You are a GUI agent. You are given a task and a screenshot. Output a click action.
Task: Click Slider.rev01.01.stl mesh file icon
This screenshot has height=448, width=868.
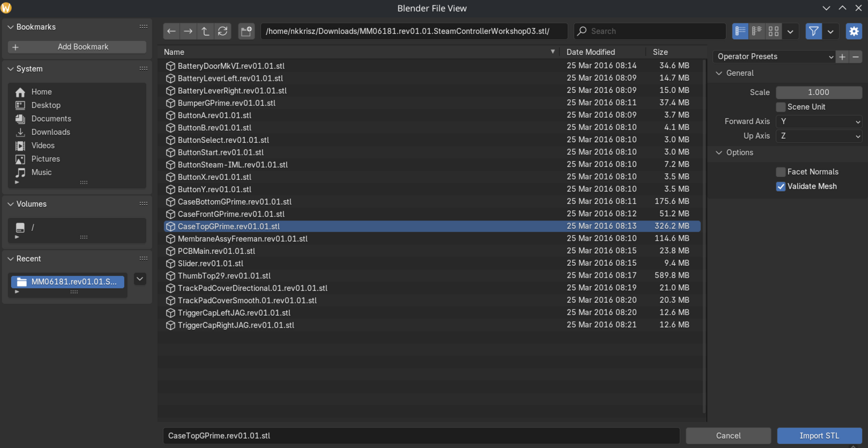click(170, 263)
